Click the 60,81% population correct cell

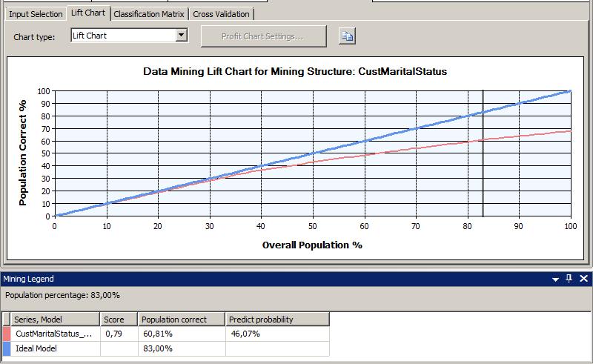(182, 334)
